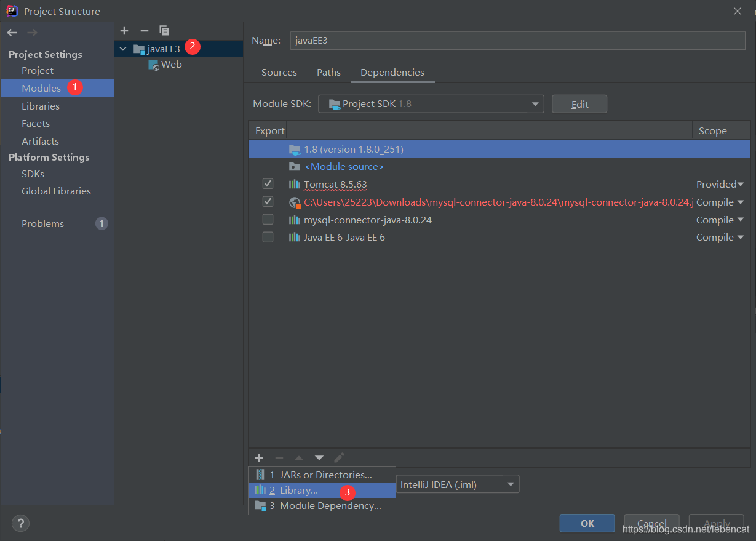Open Compile scope for Java EE 6
The image size is (756, 541).
720,237
